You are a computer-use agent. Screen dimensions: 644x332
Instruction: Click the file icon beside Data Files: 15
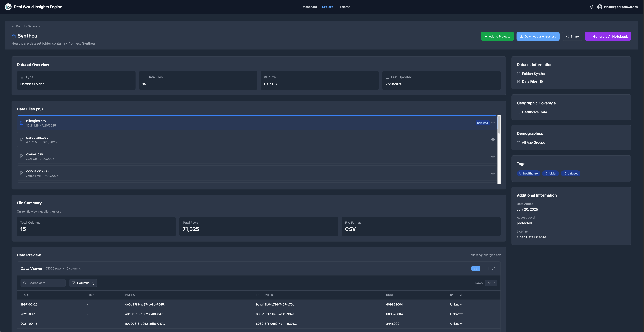pos(519,81)
